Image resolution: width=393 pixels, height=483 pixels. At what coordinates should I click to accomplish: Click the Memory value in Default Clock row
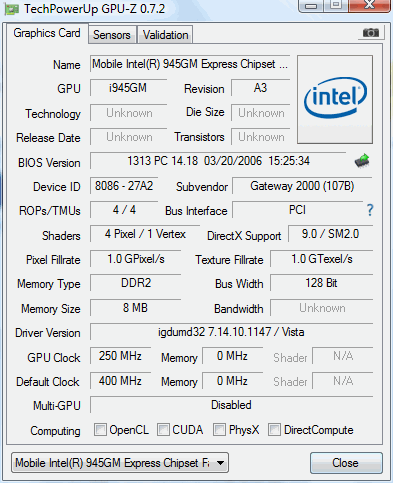(233, 381)
